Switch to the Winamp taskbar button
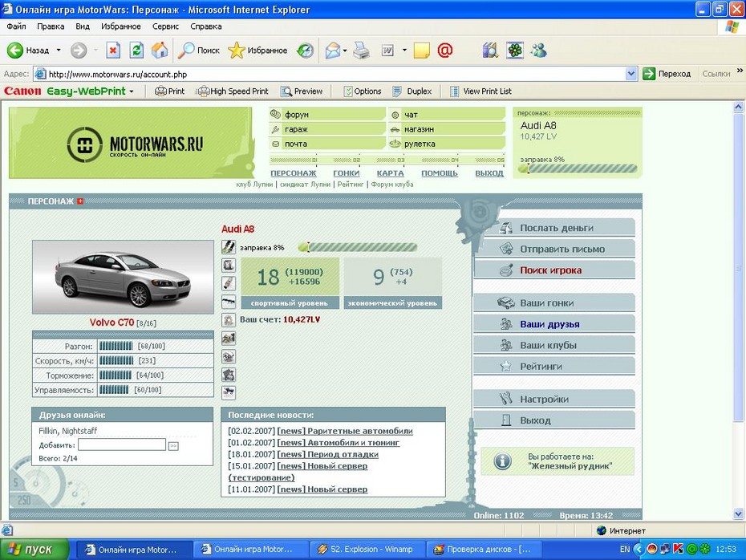Viewport: 746px width, 560px height. (x=367, y=550)
